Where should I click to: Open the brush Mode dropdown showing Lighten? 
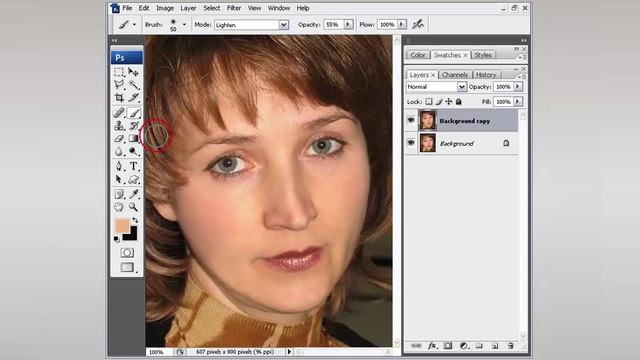[x=284, y=25]
